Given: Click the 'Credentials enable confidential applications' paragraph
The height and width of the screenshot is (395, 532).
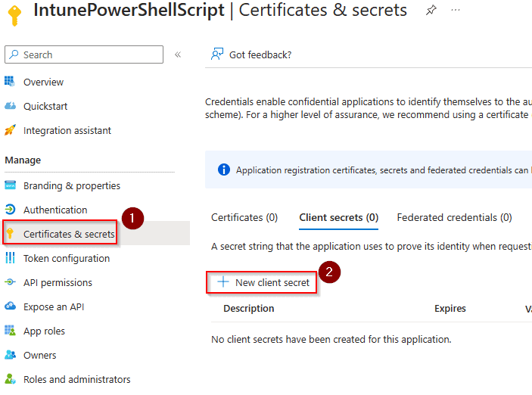Looking at the screenshot, I should tap(368, 108).
